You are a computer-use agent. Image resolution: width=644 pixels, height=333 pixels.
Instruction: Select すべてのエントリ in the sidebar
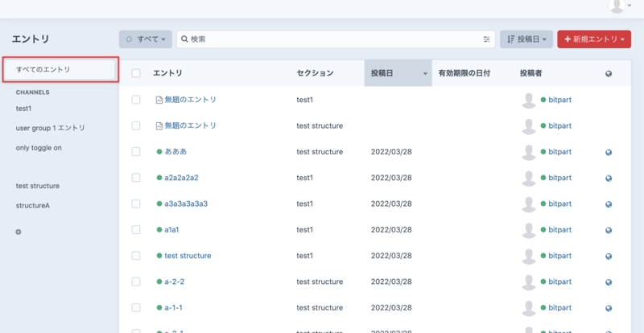pos(60,70)
